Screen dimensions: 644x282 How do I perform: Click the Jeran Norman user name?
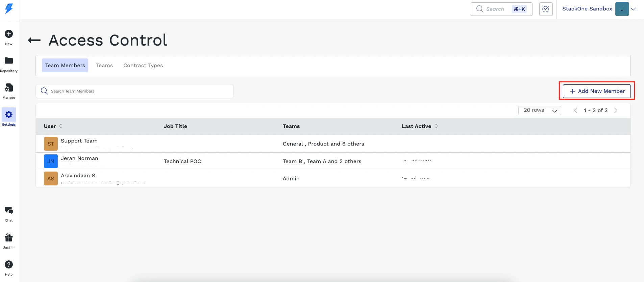point(79,158)
